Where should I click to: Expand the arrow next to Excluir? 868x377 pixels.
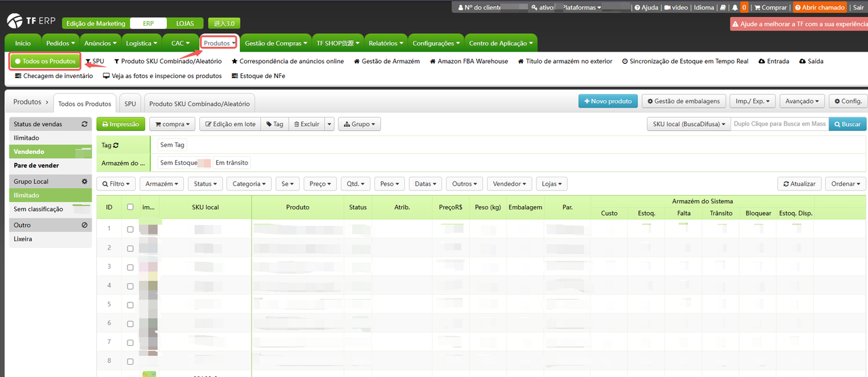[329, 124]
